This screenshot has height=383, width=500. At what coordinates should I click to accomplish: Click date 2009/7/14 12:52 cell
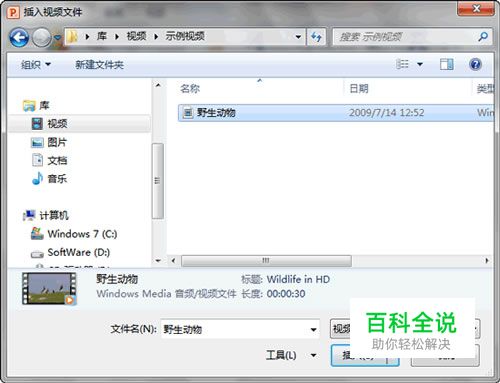click(387, 113)
